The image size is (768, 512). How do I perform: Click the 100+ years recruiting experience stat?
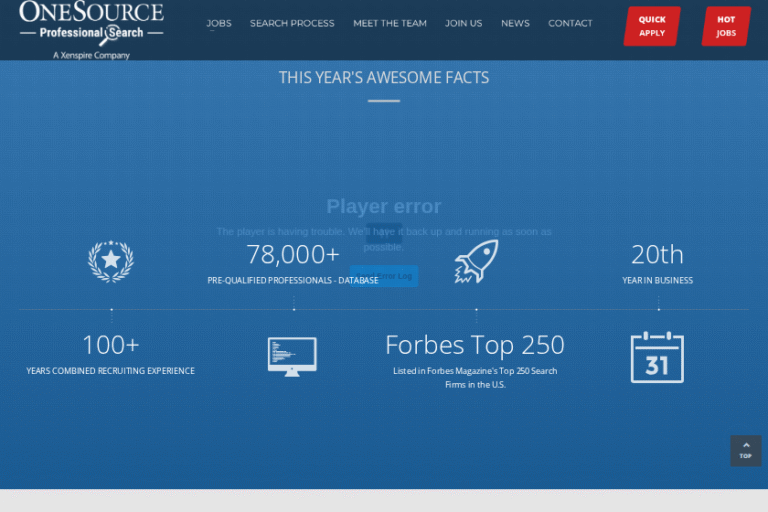coord(110,345)
